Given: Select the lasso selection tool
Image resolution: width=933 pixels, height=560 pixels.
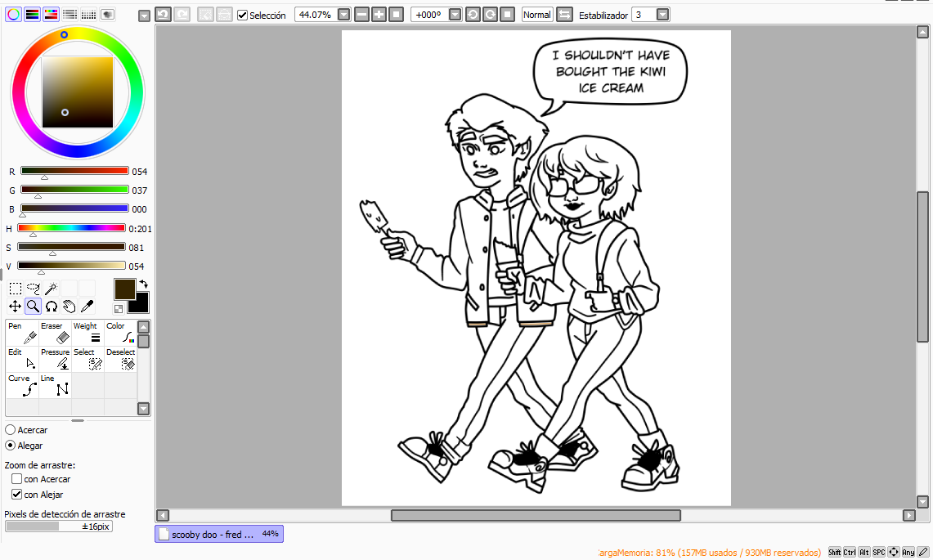Looking at the screenshot, I should (34, 289).
